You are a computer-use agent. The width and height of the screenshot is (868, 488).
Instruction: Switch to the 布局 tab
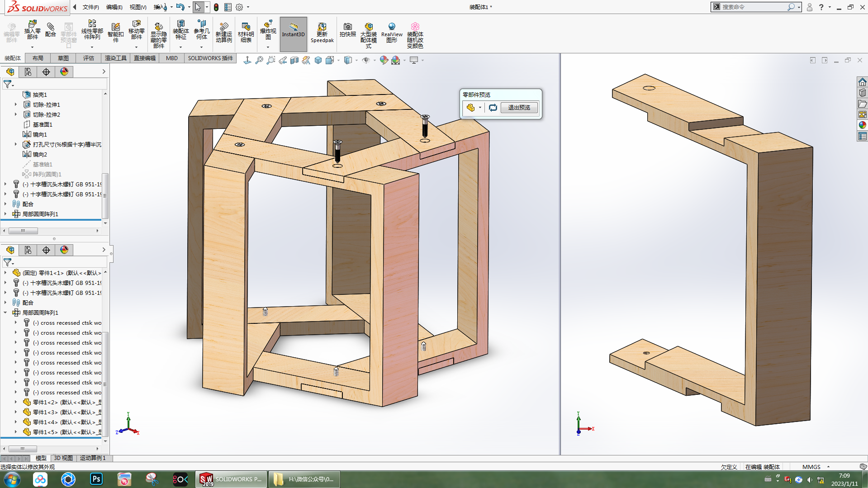(38, 58)
